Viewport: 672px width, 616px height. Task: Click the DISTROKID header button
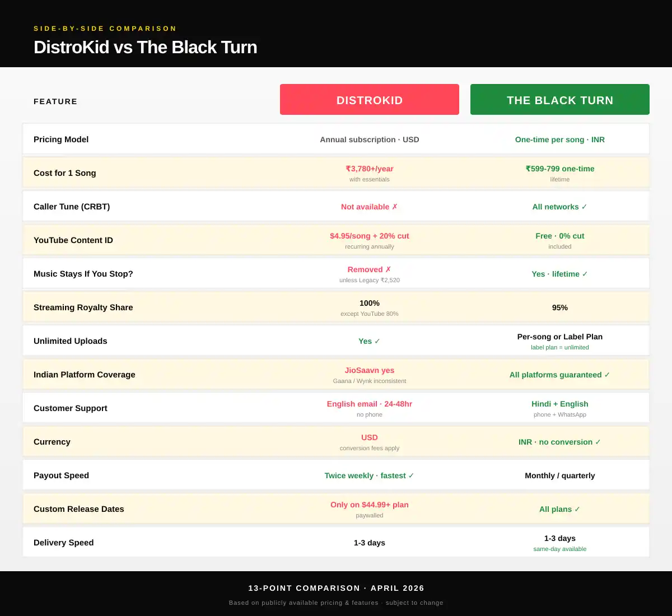[x=369, y=99]
